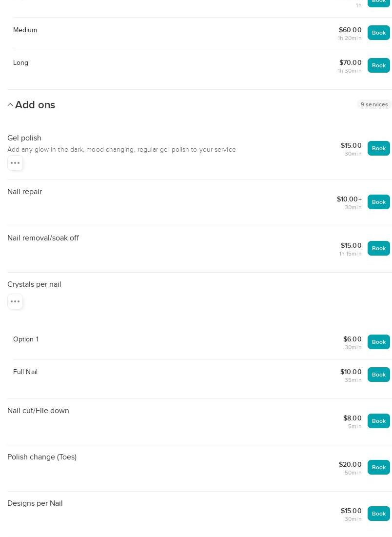Open Nail repair service title
Screen dimensions: 392x537
tap(24, 192)
